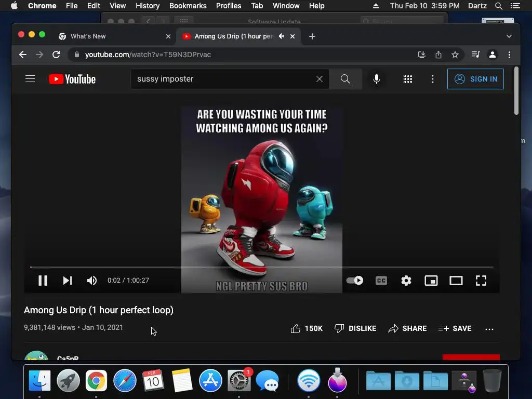Go back in Chrome
532x399 pixels.
click(23, 55)
